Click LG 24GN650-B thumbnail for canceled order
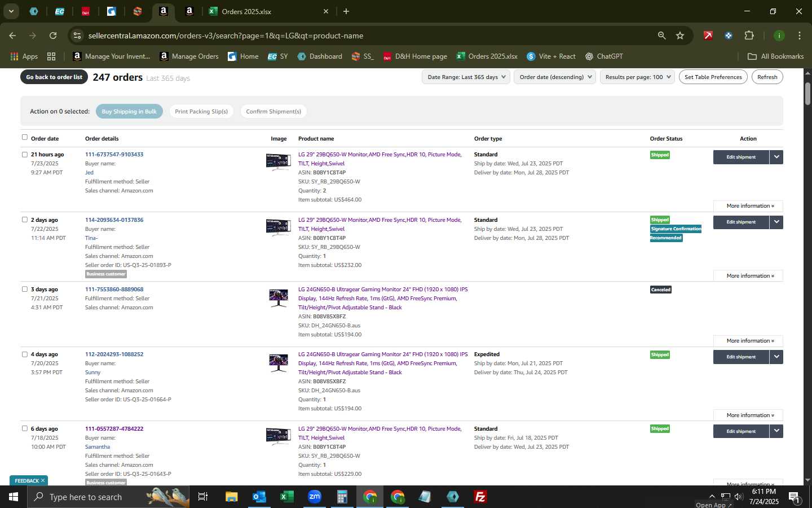The height and width of the screenshot is (508, 812). [279, 298]
